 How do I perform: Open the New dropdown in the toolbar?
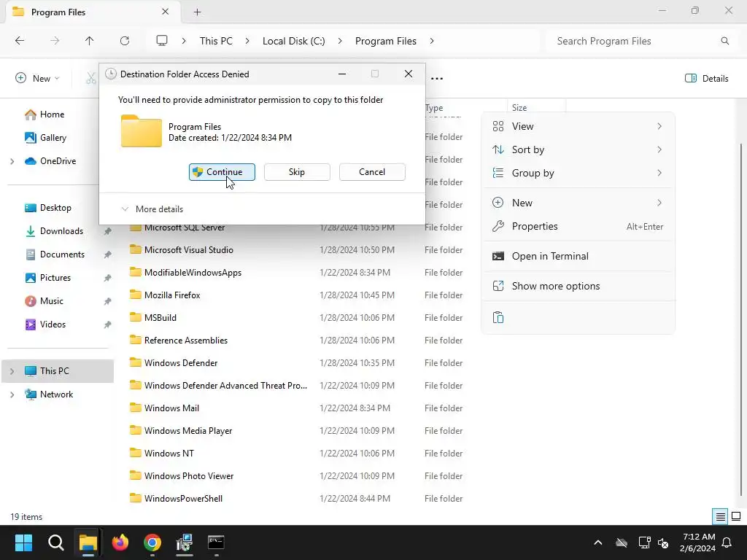38,79
